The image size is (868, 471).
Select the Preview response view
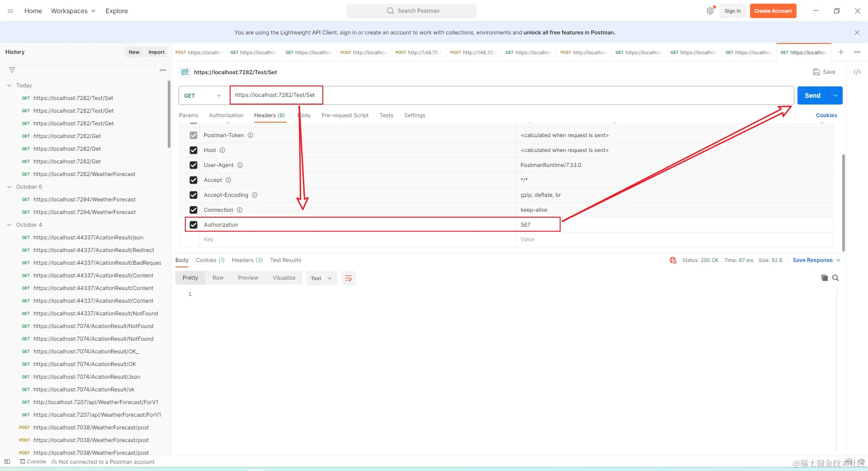pyautogui.click(x=248, y=278)
